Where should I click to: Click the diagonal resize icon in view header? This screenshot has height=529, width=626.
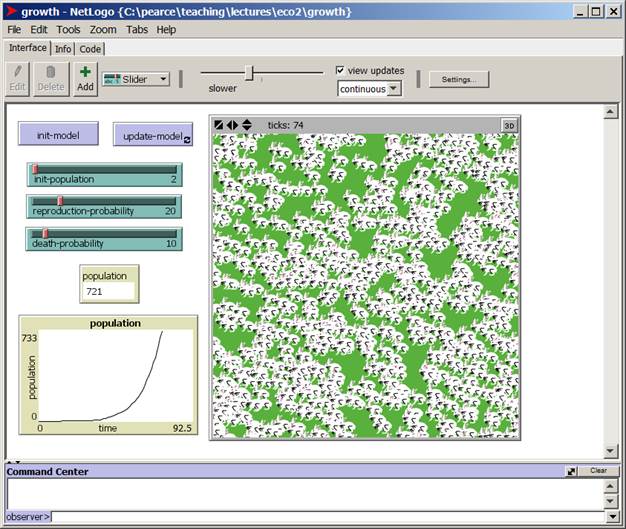[x=219, y=125]
